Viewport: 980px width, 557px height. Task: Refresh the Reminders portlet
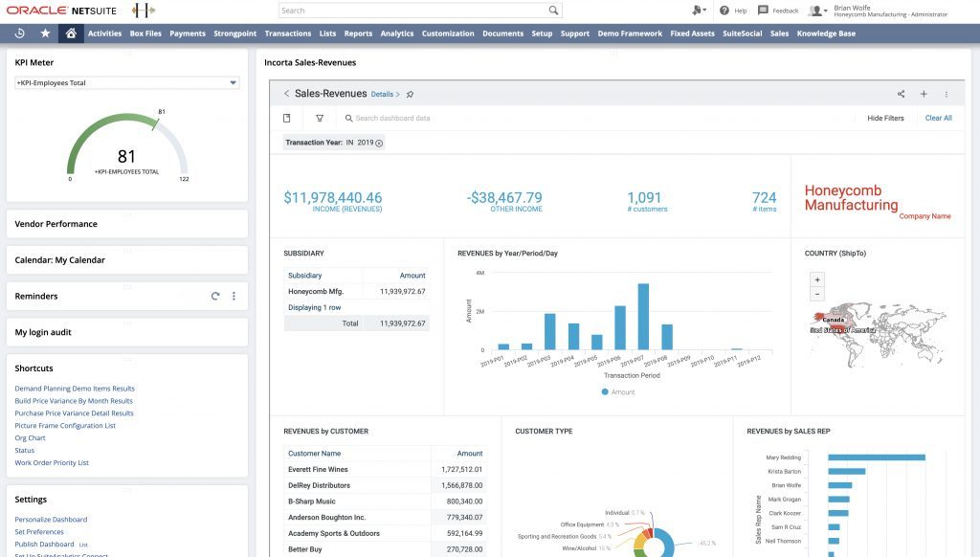pos(215,297)
